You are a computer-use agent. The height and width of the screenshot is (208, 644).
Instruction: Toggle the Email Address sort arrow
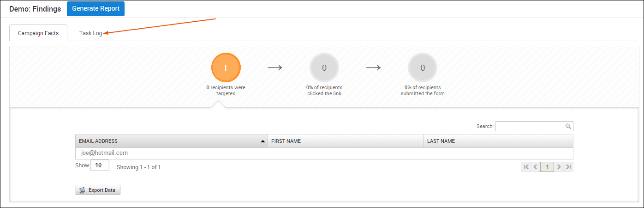(262, 141)
